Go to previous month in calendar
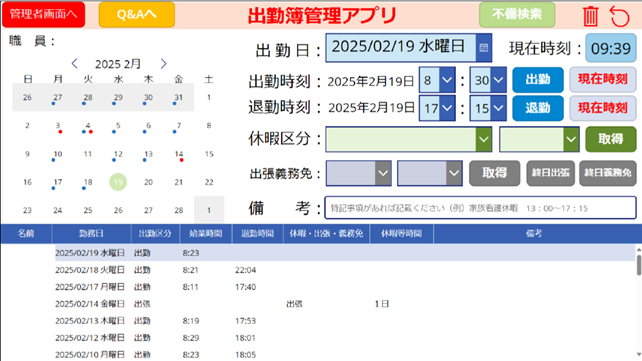Image resolution: width=642 pixels, height=361 pixels. (74, 63)
